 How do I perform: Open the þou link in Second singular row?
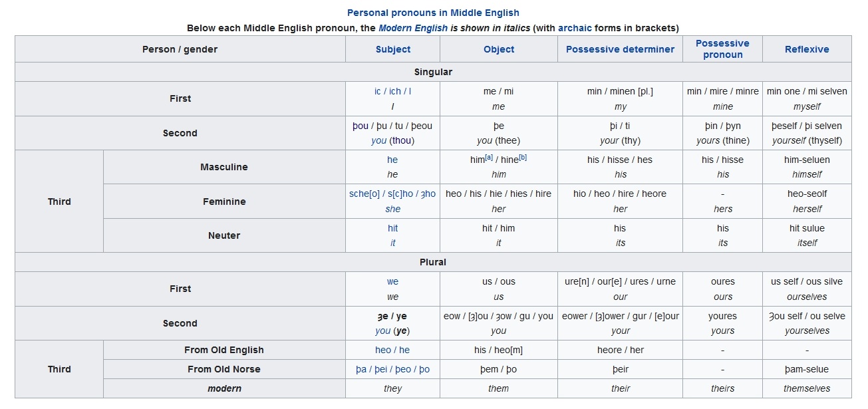361,126
